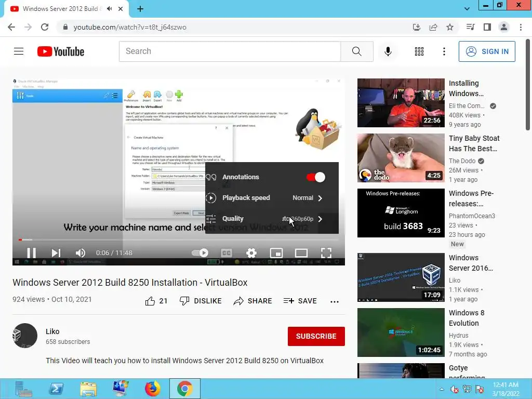Open Tiny Baby Stoat video title
The height and width of the screenshot is (399, 532).
coord(474,143)
